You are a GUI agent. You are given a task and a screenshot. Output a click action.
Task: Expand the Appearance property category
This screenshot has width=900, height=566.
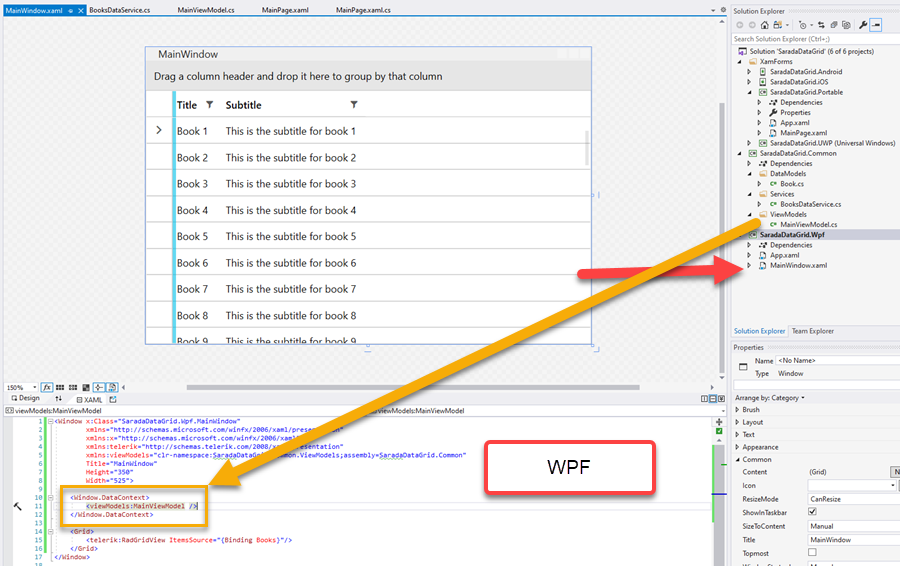point(737,447)
